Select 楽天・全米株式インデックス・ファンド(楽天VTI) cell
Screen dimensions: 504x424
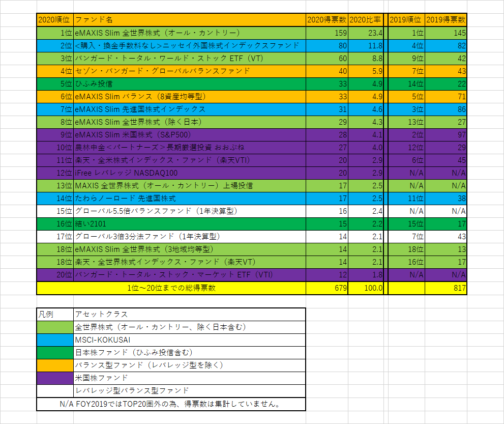(x=190, y=160)
